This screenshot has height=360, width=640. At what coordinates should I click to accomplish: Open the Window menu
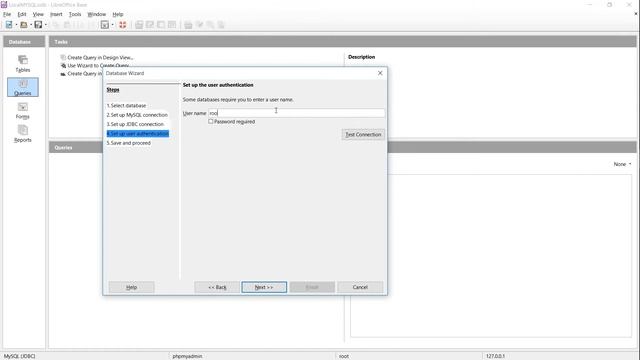click(x=96, y=14)
